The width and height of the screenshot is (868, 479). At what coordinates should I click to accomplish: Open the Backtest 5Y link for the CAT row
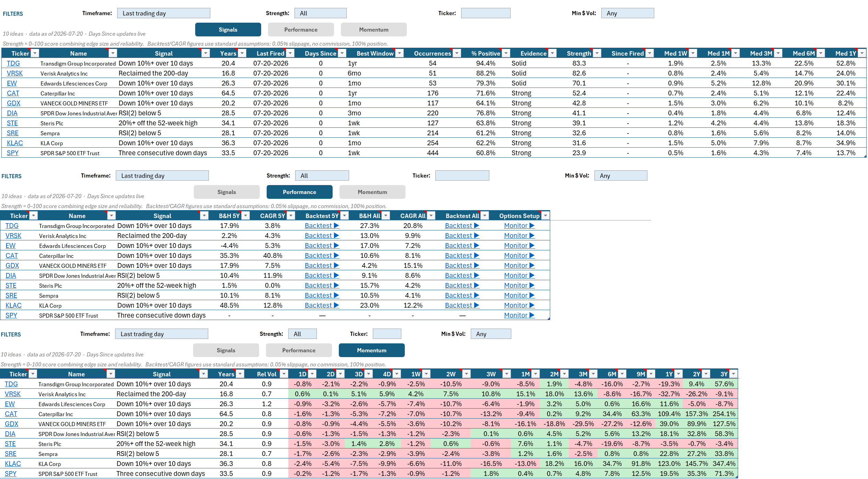[x=322, y=255]
